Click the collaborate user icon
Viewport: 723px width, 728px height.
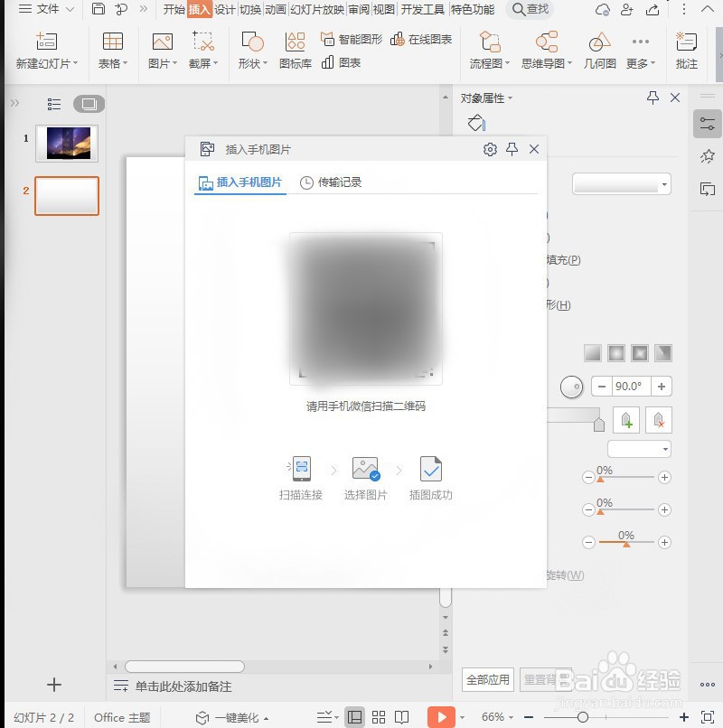[627, 9]
